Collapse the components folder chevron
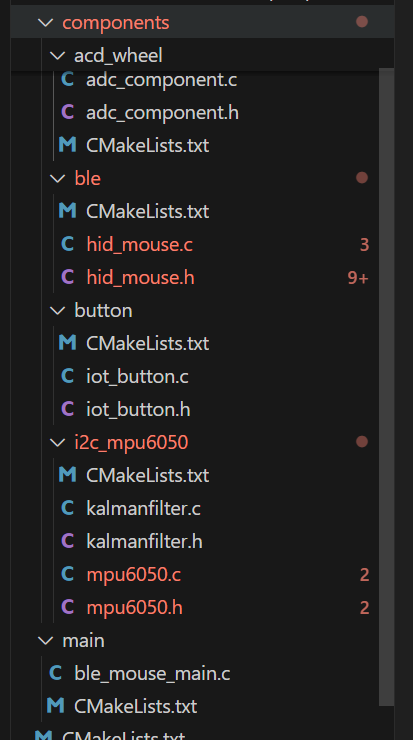 [45, 22]
